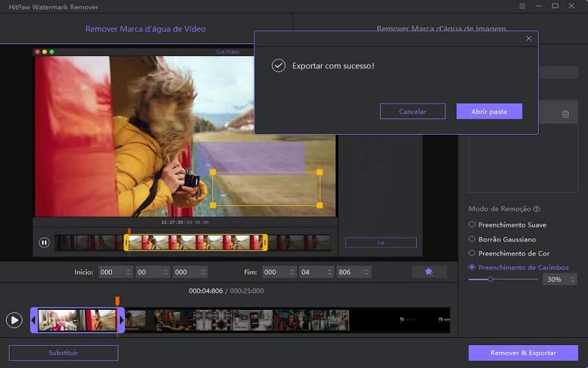Click the purple star icon button
588x368 pixels.
(429, 272)
